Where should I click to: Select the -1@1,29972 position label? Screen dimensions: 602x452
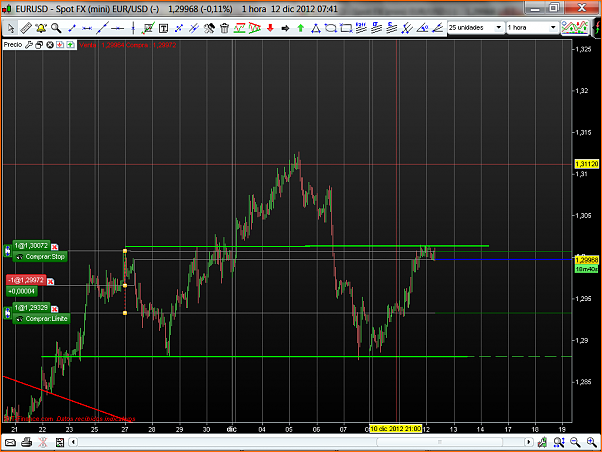pos(26,280)
